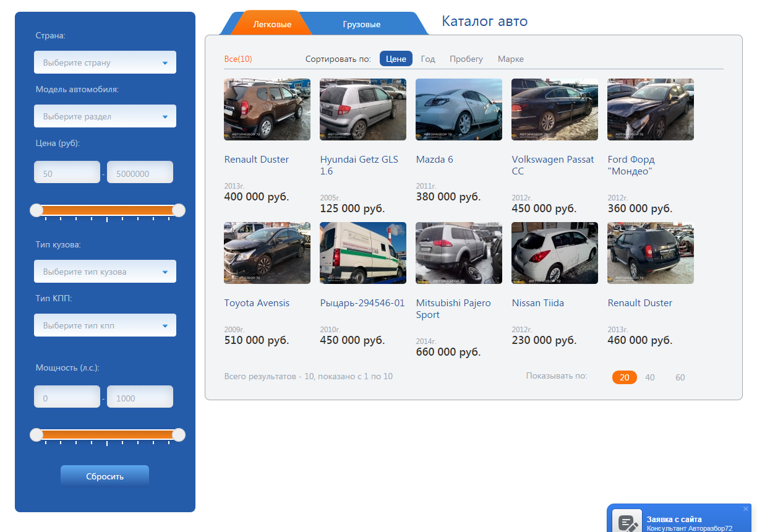This screenshot has height=532, width=757.
Task: Click the Каталог авто heading
Action: pos(485,21)
